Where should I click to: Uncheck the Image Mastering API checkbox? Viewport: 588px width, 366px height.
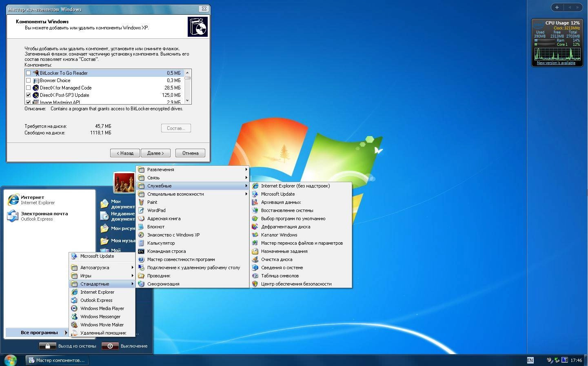pos(28,102)
